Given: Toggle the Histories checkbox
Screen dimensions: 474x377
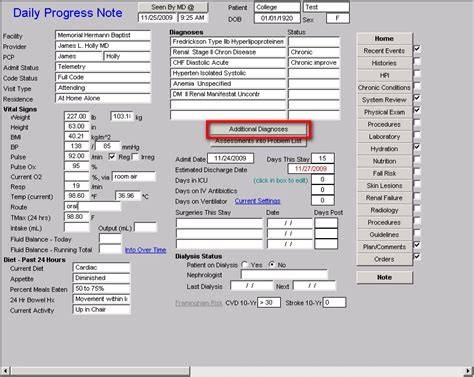Looking at the screenshot, I should [417, 62].
